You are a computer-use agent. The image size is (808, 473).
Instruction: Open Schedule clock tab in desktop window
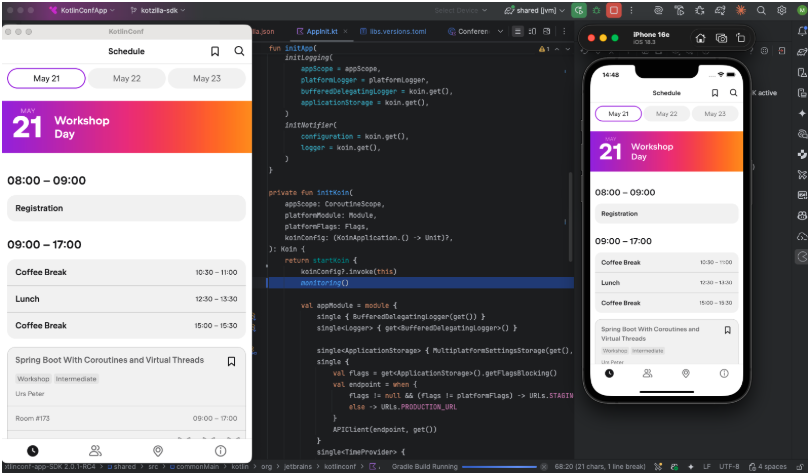(32, 451)
